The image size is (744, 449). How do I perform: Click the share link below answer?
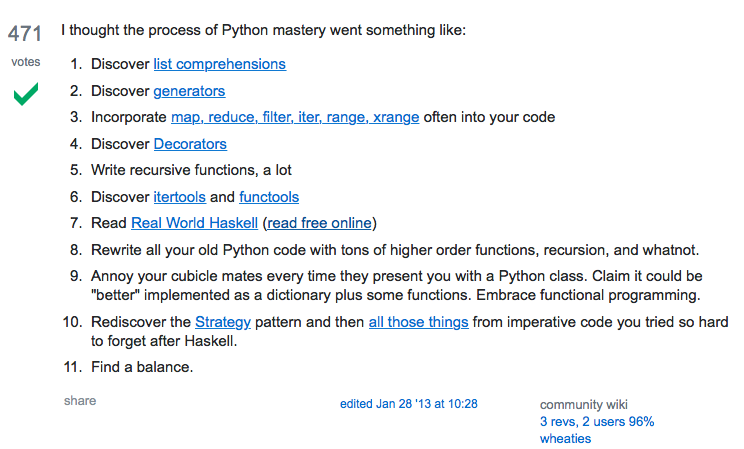coord(80,401)
